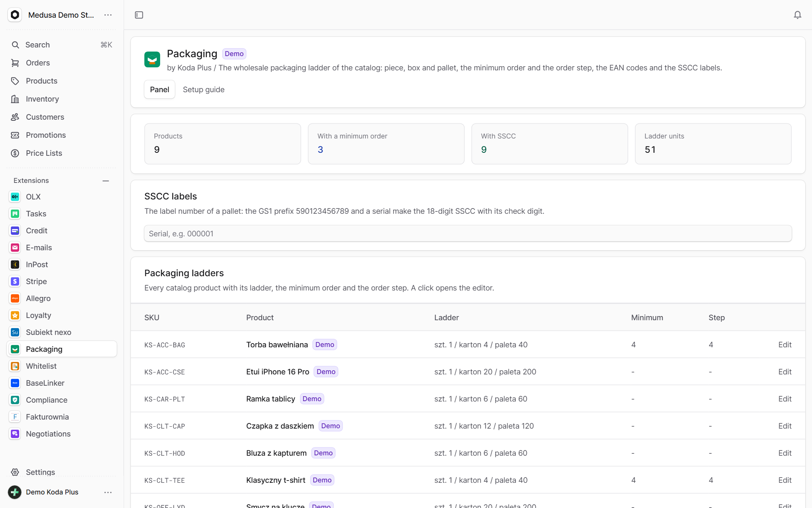Image resolution: width=812 pixels, height=508 pixels.
Task: Edit the Klasyczny t-shirt row
Action: (785, 480)
